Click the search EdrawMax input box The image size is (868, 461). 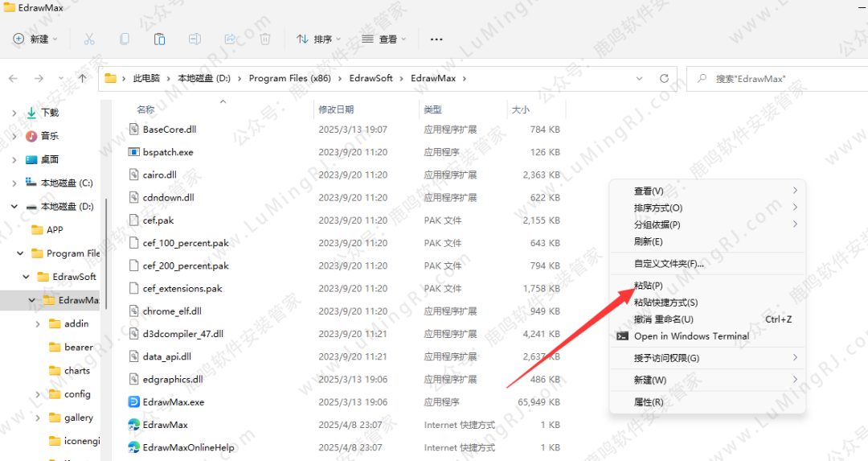(772, 79)
